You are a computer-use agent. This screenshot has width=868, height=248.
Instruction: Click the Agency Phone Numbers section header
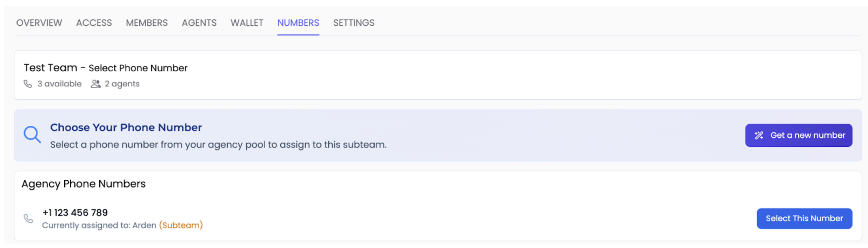[x=84, y=183]
